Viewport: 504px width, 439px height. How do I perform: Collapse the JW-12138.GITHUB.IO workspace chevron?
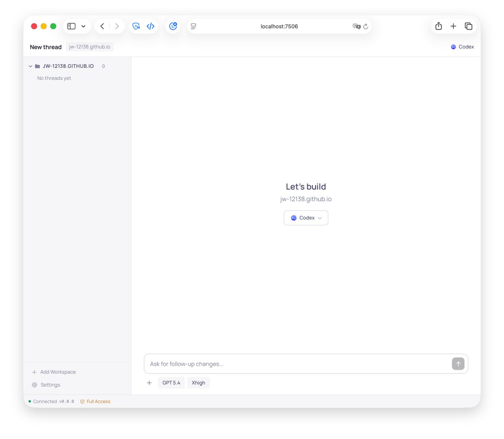point(31,66)
